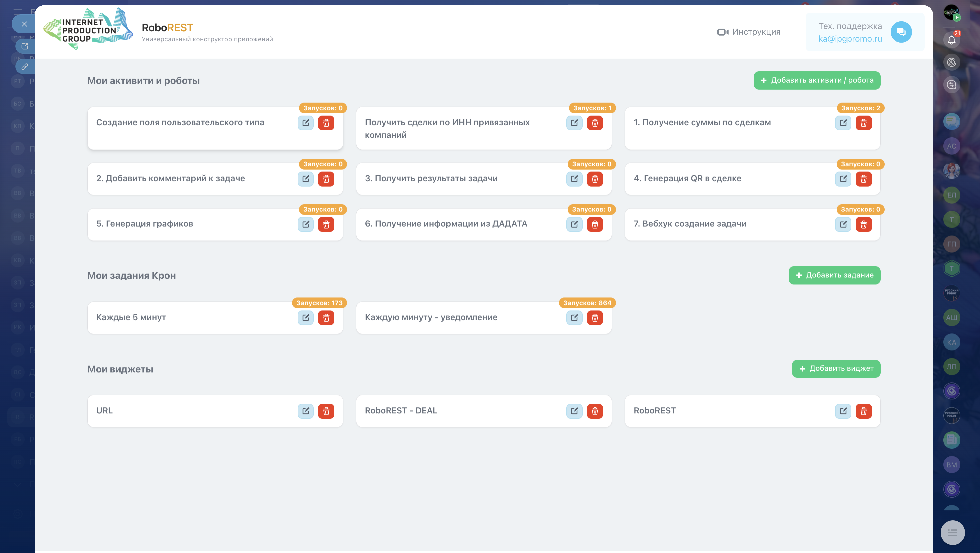980x553 pixels.
Task: Edit 'Создание поля пользовательского типа' robot
Action: (305, 123)
